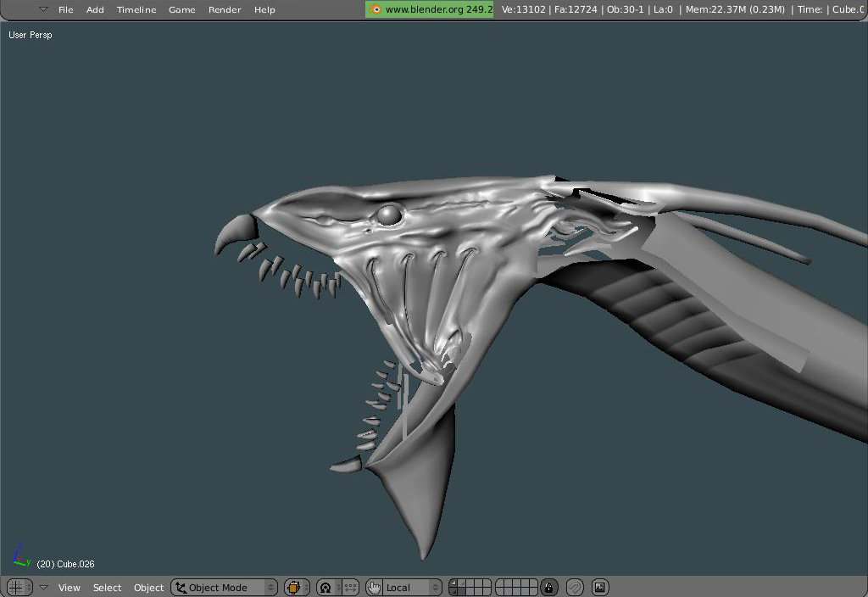The height and width of the screenshot is (597, 868).
Task: Open the Select menu in 3D header
Action: 107,588
